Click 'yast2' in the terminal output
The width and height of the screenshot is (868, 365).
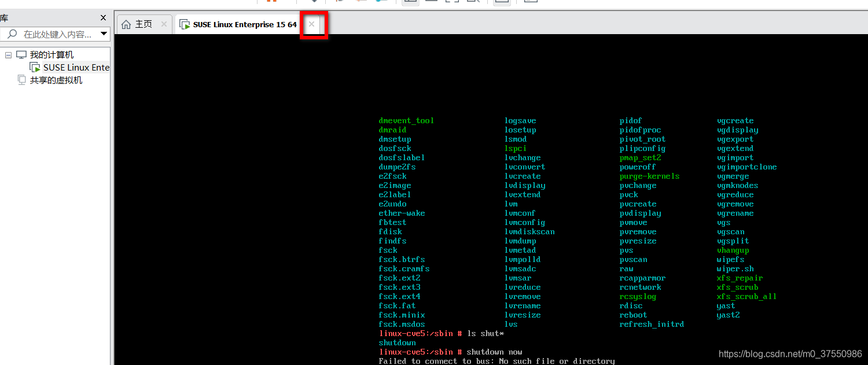[728, 315]
